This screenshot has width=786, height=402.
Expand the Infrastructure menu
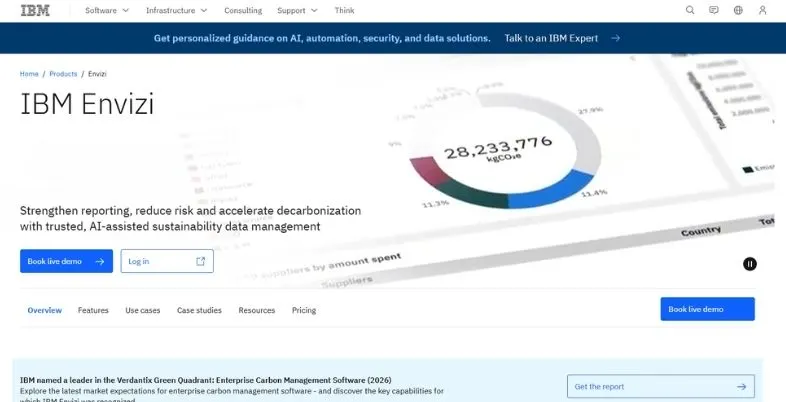(x=176, y=10)
